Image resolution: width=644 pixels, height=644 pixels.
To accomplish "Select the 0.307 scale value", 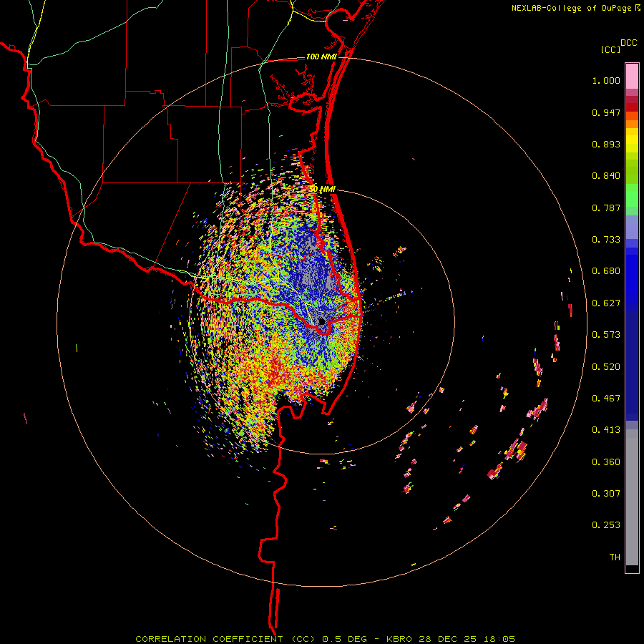I will pyautogui.click(x=606, y=494).
